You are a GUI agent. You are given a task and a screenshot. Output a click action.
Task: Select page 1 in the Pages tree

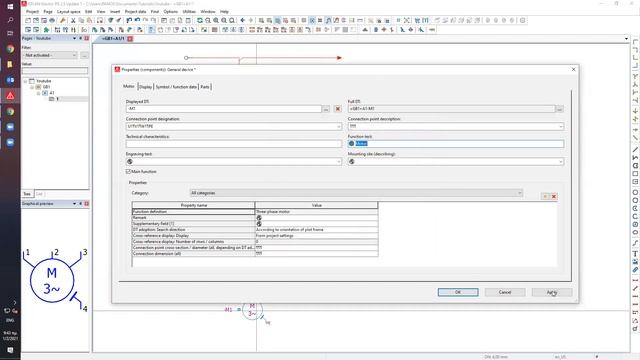click(57, 99)
